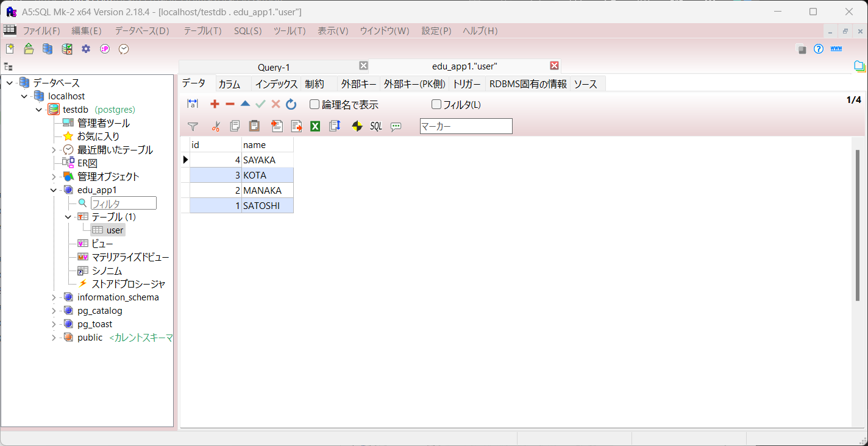
Task: Click the new document icon in main toolbar
Action: pyautogui.click(x=10, y=49)
